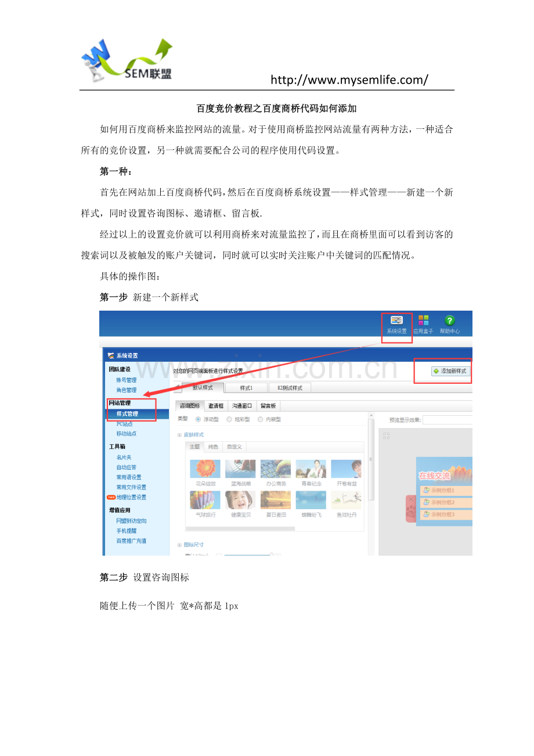Image resolution: width=534 pixels, height=756 pixels.
Task: Open 名片夹 under 工具箱
Action: coord(124,458)
